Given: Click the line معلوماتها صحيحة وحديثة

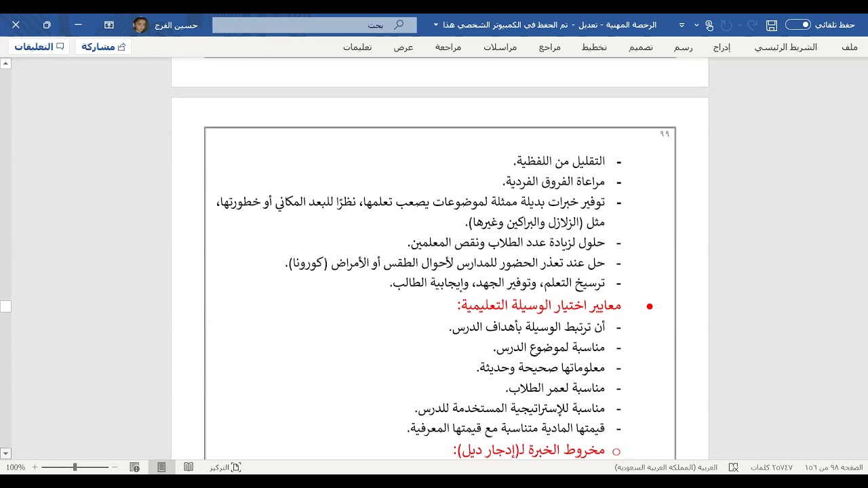Looking at the screenshot, I should coord(540,368).
